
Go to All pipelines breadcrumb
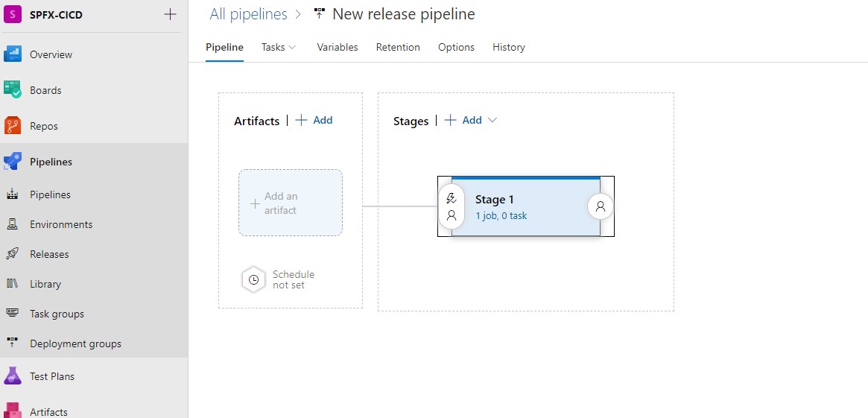click(248, 14)
